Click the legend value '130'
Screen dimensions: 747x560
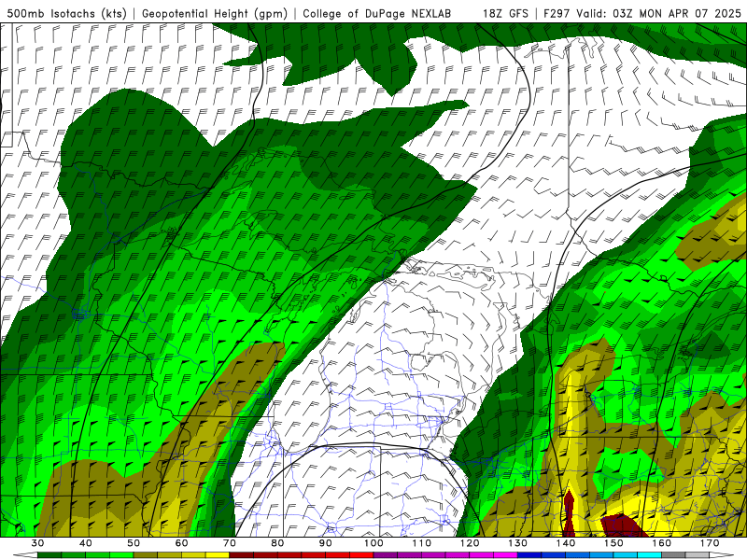click(x=518, y=543)
